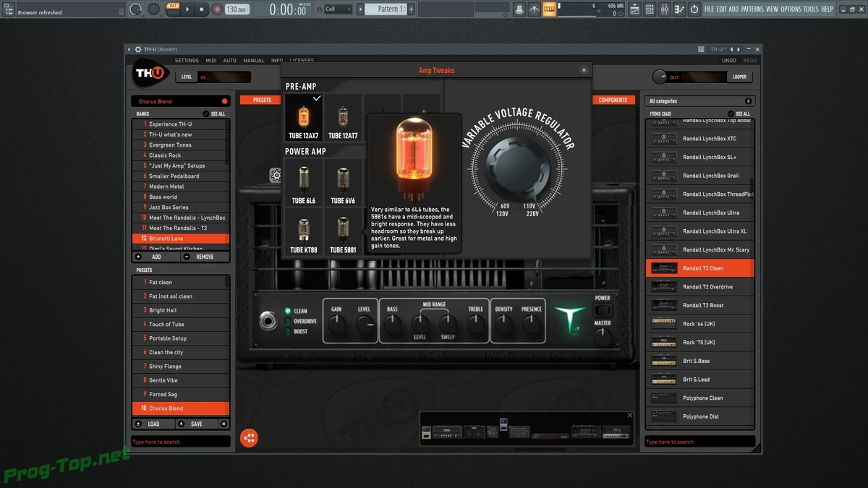868x488 pixels.
Task: Click the ADD bank button
Action: 156,257
